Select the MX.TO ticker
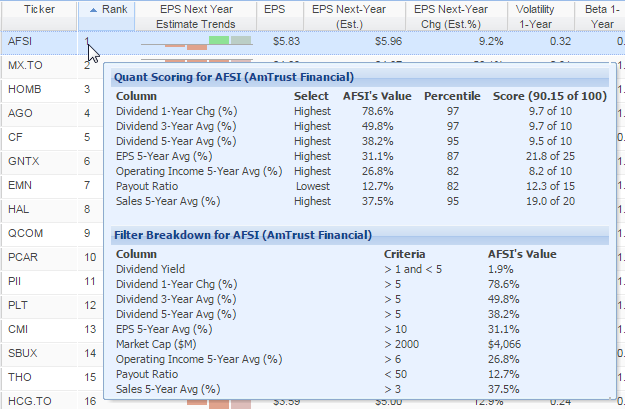 point(25,65)
